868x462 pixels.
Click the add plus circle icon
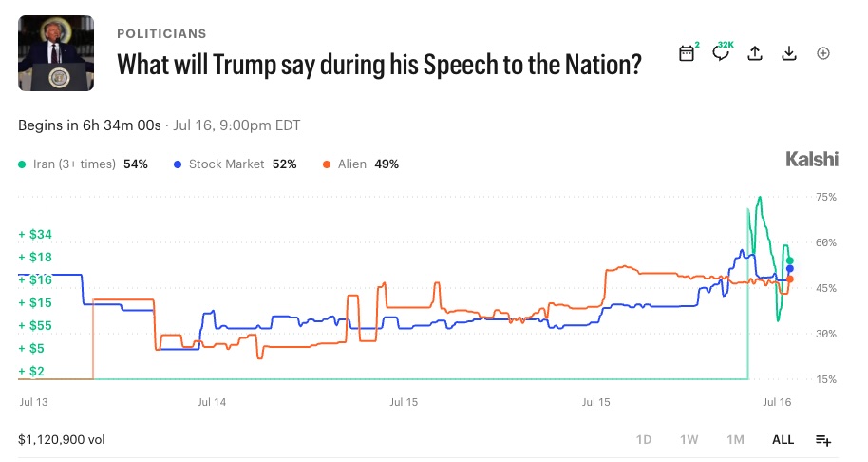click(823, 53)
